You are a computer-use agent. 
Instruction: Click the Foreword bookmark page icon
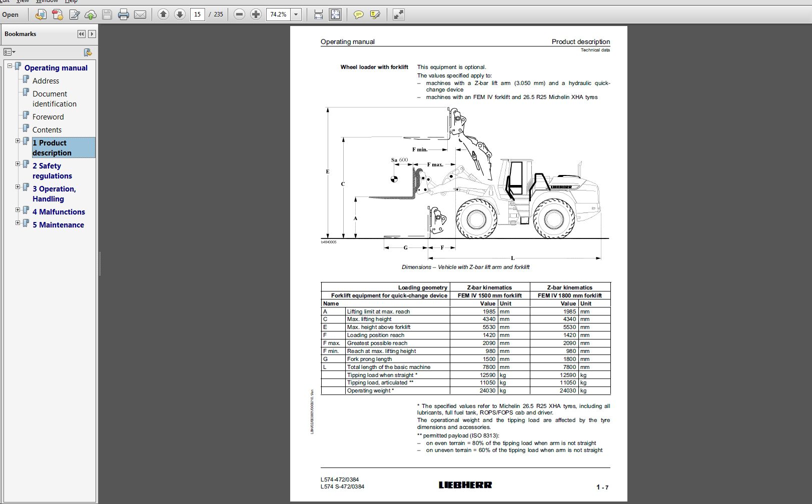(x=26, y=115)
